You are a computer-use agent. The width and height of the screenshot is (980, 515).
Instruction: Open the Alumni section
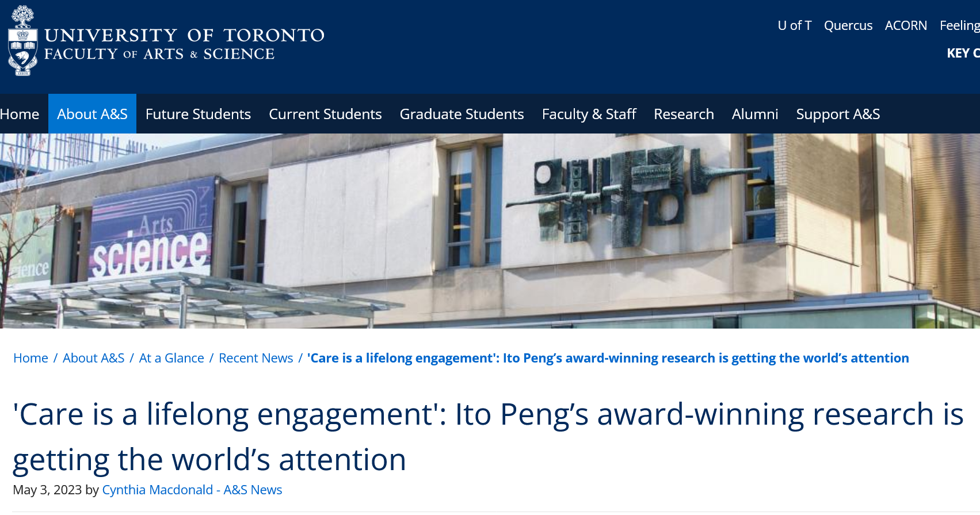(755, 114)
